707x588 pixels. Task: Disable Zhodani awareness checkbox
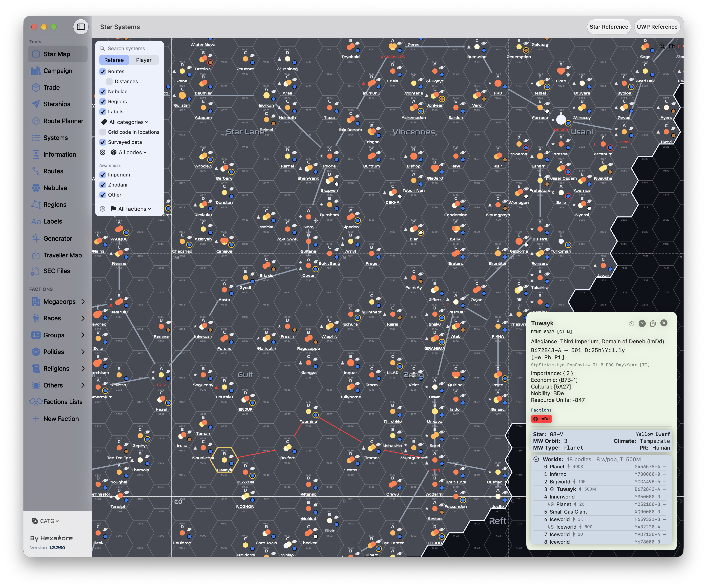(103, 185)
